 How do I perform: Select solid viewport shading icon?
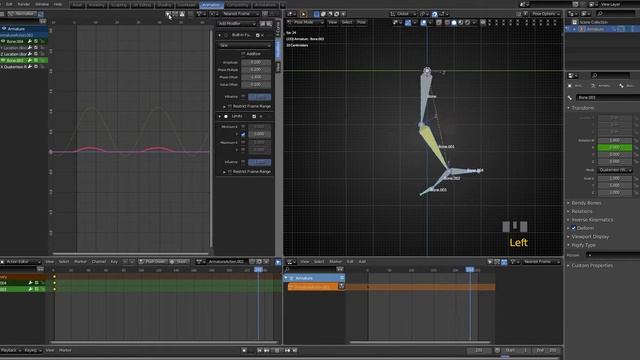click(x=453, y=22)
